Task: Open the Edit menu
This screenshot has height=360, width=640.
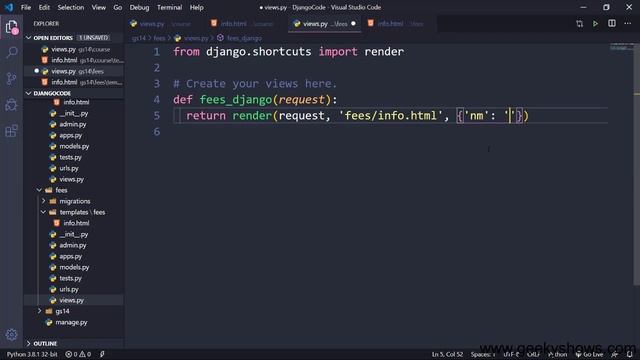Action: pyautogui.click(x=44, y=7)
